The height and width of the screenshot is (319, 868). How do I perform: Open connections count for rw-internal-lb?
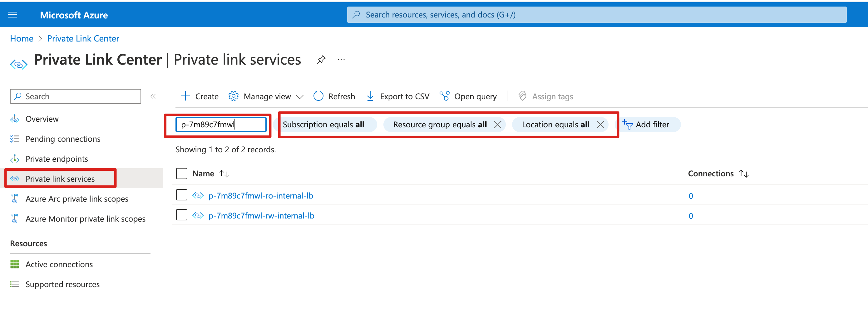tap(690, 216)
